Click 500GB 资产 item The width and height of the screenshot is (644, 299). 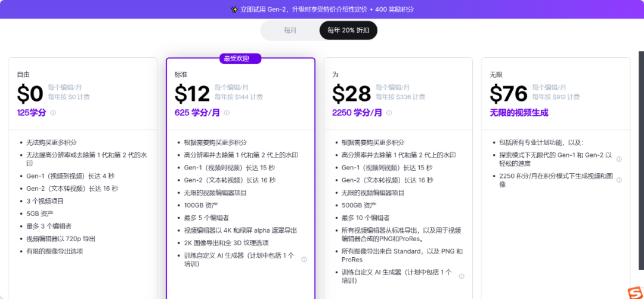pos(358,205)
